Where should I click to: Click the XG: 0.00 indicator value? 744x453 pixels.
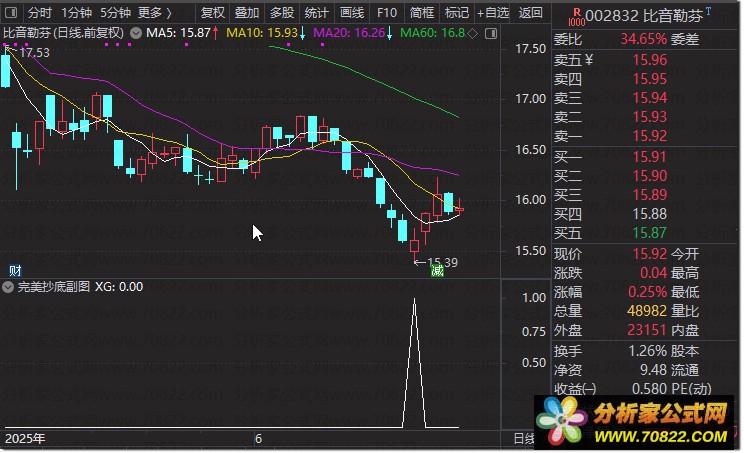click(119, 287)
